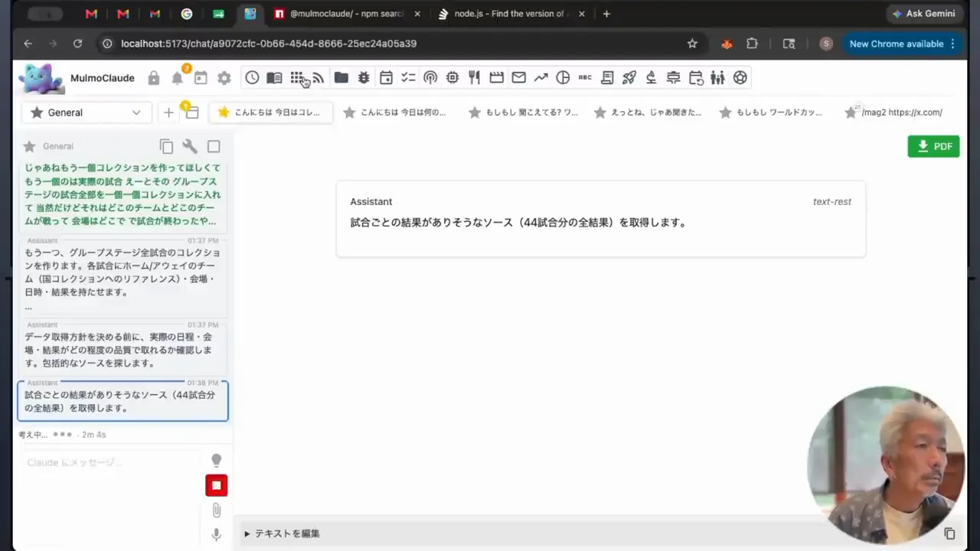Download the PDF
This screenshot has width=980, height=551.
coord(933,146)
